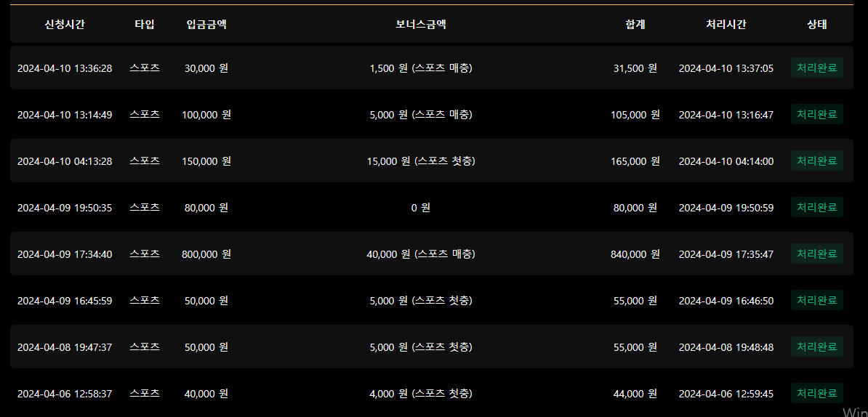Click 처리완료 badge for the 2024-04-06 request
Viewport: 868px width, 417px height.
point(817,393)
